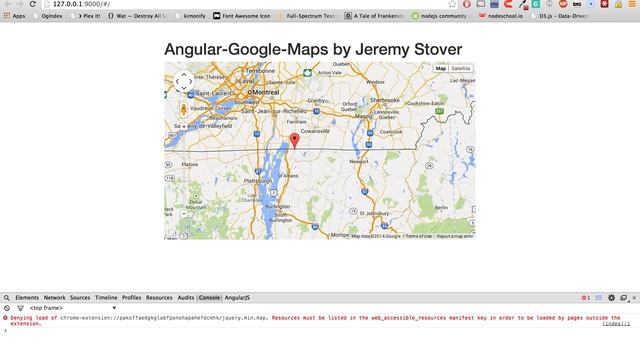Toggle the DevTools console drawer icon
The image size is (640, 360).
coord(598,298)
